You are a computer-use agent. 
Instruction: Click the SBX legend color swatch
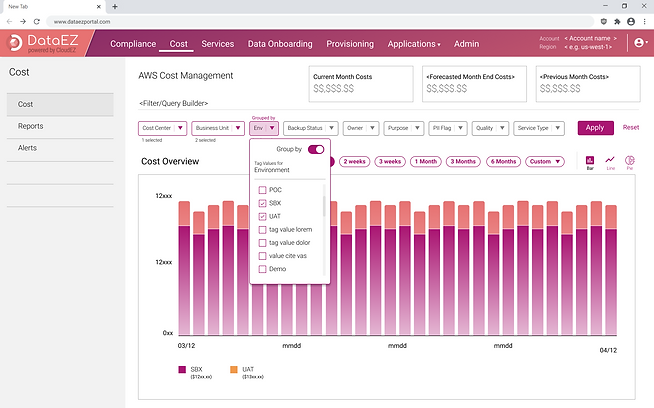[x=182, y=369]
